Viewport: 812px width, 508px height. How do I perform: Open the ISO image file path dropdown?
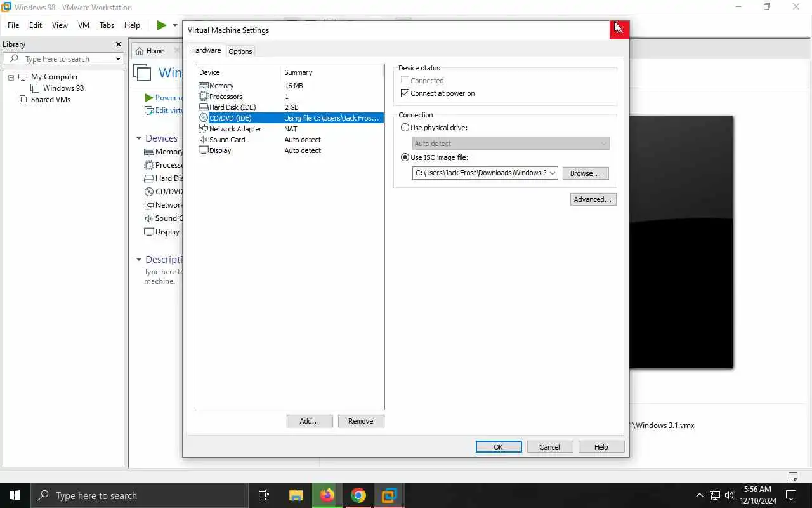click(x=552, y=173)
